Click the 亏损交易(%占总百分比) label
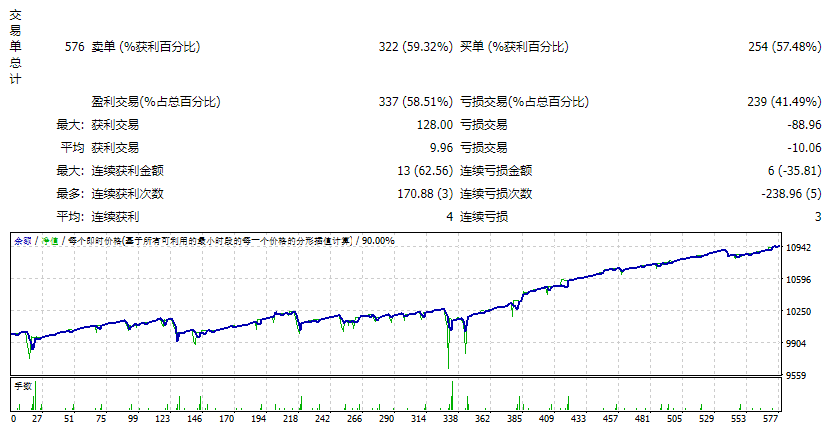The image size is (840, 429). 524,102
